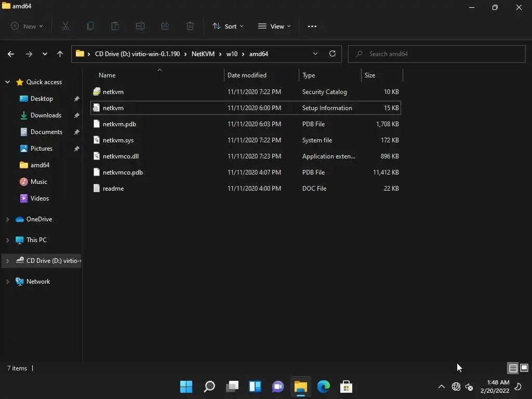The height and width of the screenshot is (399, 532).
Task: Open Widgets from the taskbar
Action: pyautogui.click(x=255, y=387)
